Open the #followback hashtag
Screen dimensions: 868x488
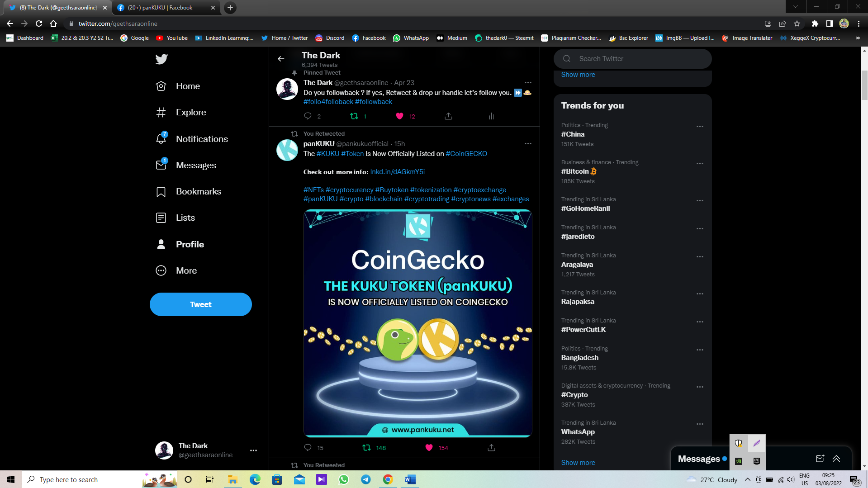pyautogui.click(x=374, y=102)
